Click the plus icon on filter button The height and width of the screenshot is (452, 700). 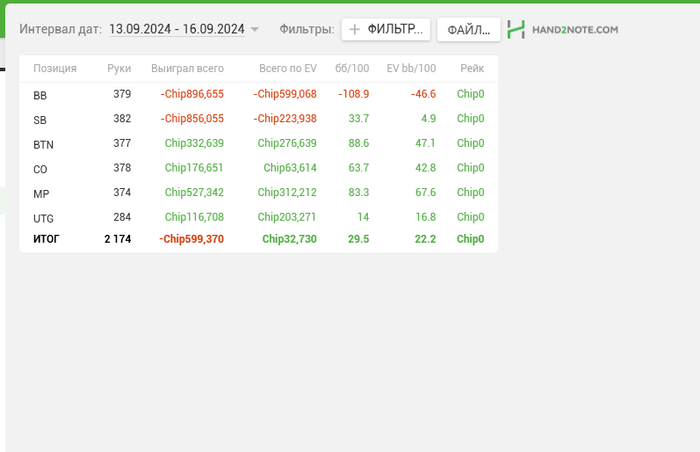pos(354,30)
